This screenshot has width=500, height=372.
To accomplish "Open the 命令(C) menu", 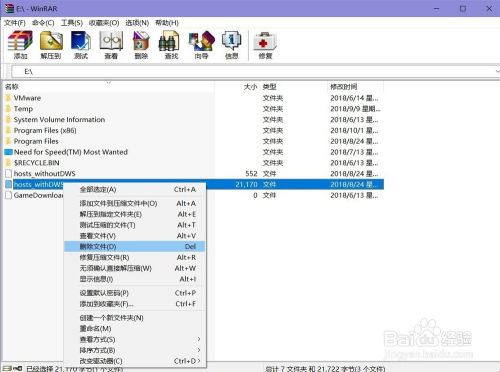I will [43, 23].
